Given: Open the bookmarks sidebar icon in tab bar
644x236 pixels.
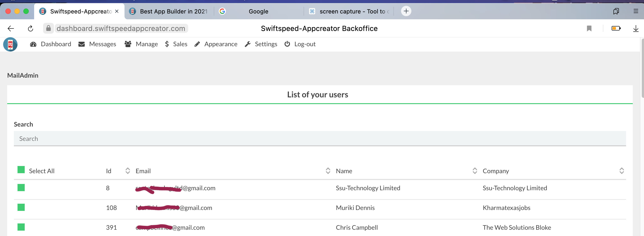Looking at the screenshot, I should (616, 11).
